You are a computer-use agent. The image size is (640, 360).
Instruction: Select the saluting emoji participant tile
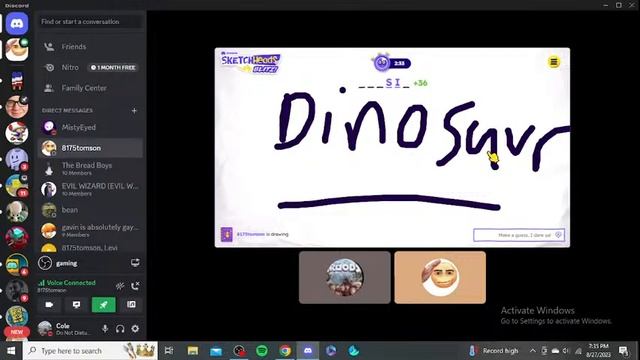coord(440,278)
